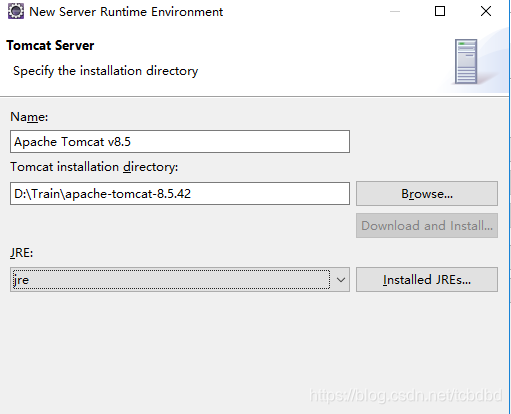Maximize the New Server Runtime Environment window
511x414 pixels.
point(440,11)
